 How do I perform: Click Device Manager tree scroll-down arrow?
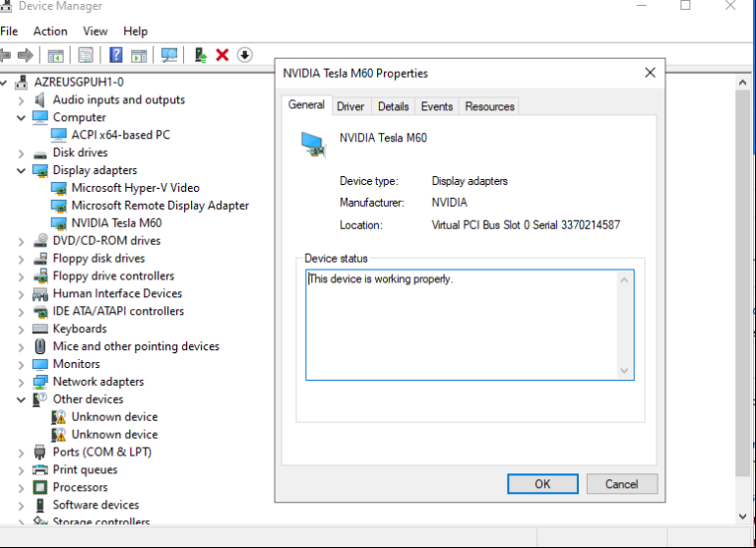742,517
